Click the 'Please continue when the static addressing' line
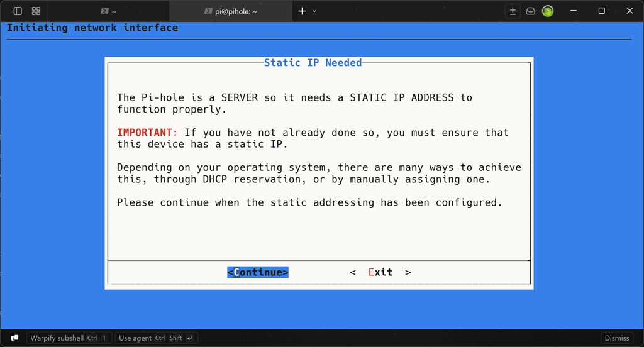The height and width of the screenshot is (347, 644). pos(309,202)
